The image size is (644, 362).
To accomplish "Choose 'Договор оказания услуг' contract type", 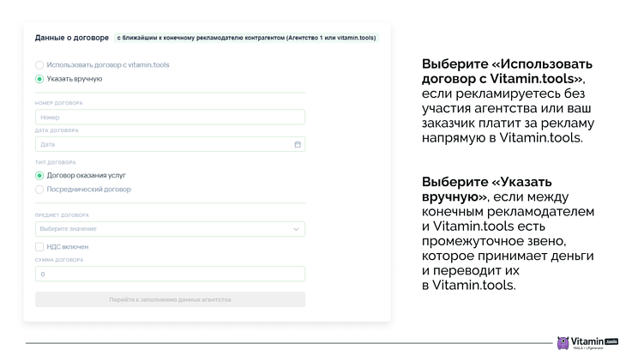I will (x=39, y=176).
